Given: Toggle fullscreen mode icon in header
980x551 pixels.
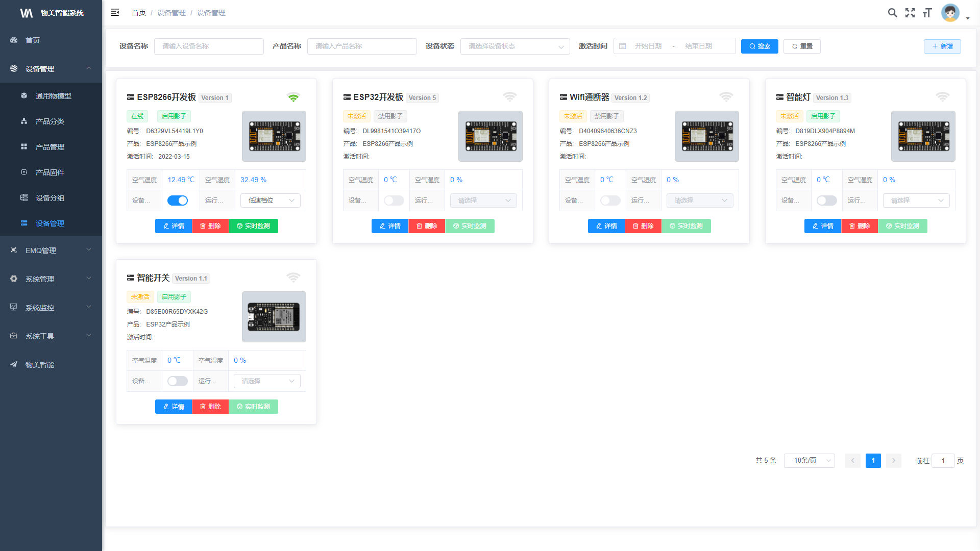Looking at the screenshot, I should (x=910, y=13).
